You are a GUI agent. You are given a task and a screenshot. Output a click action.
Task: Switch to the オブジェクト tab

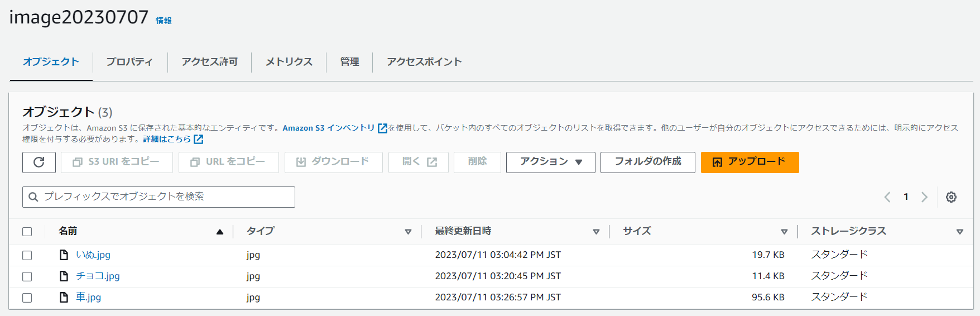pyautogui.click(x=51, y=62)
